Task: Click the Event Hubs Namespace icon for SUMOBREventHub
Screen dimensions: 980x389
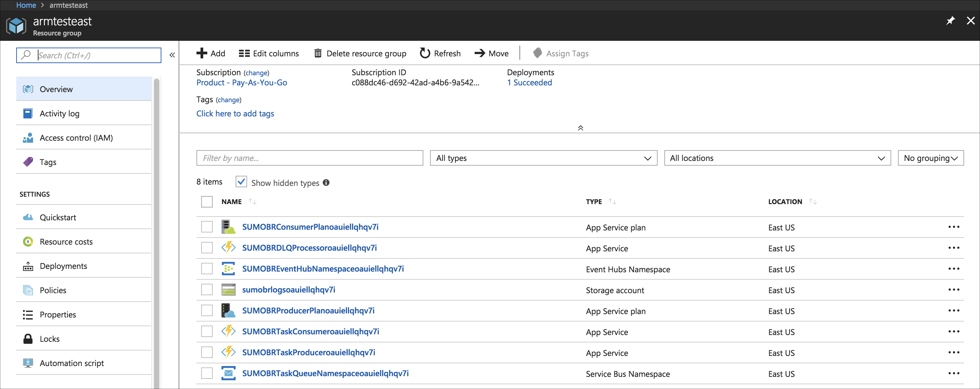Action: pyautogui.click(x=229, y=269)
